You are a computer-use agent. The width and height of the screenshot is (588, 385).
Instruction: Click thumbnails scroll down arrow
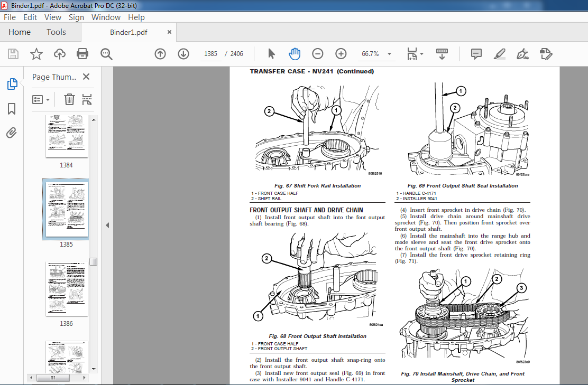click(94, 369)
